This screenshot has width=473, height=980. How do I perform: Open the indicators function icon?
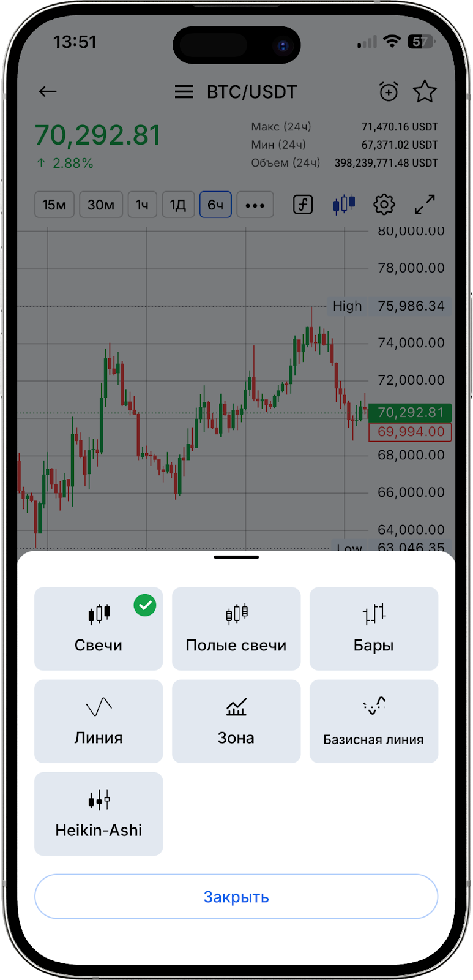point(303,205)
